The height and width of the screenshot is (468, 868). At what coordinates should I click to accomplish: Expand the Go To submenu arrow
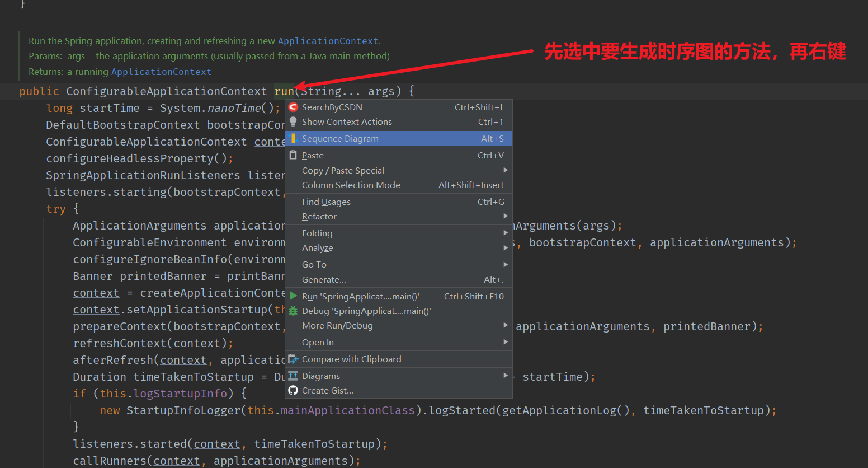(506, 264)
